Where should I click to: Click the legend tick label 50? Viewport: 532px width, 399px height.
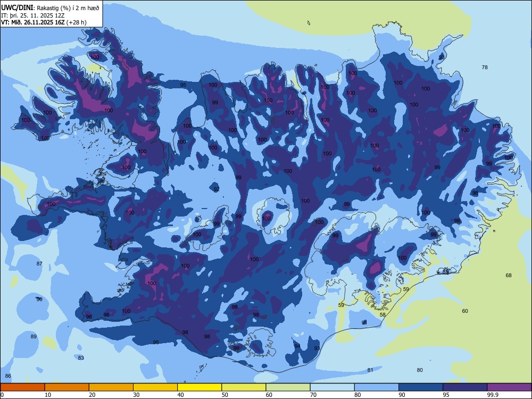click(x=225, y=395)
